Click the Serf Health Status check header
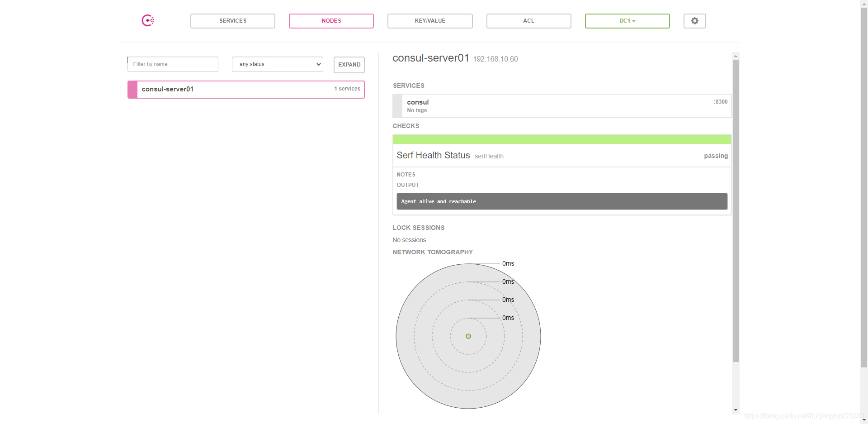 (x=561, y=155)
